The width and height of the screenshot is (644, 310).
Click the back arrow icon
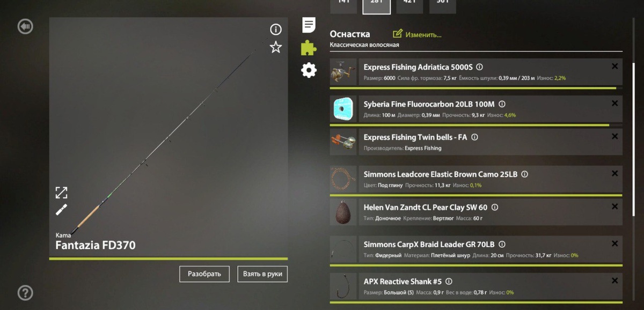tap(25, 26)
